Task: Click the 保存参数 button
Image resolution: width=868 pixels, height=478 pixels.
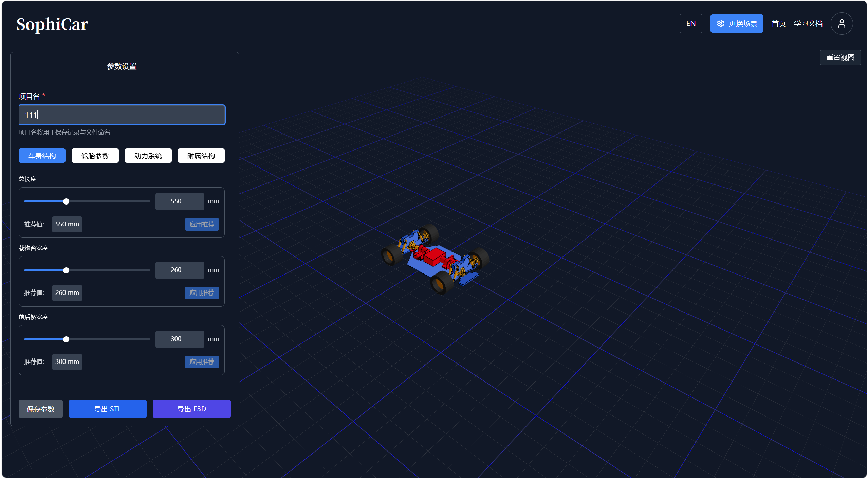Action: [x=40, y=409]
